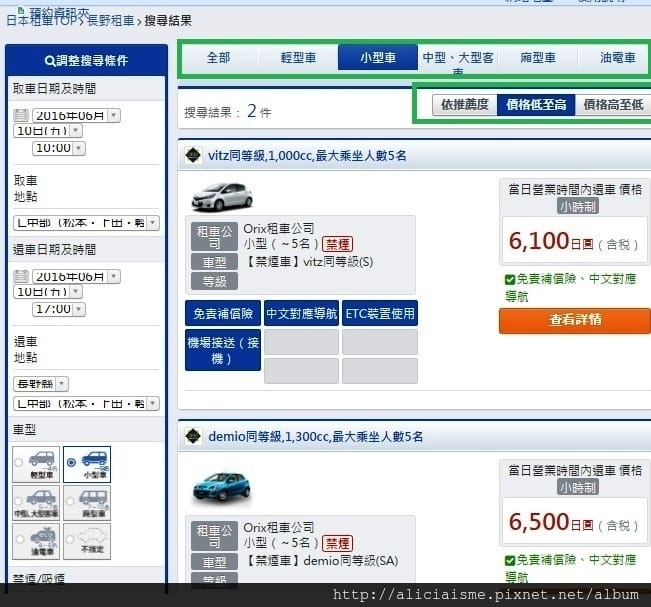The height and width of the screenshot is (607, 651).
Task: Click 【禁煙車】demio同等級(SA) text
Action: (321, 561)
